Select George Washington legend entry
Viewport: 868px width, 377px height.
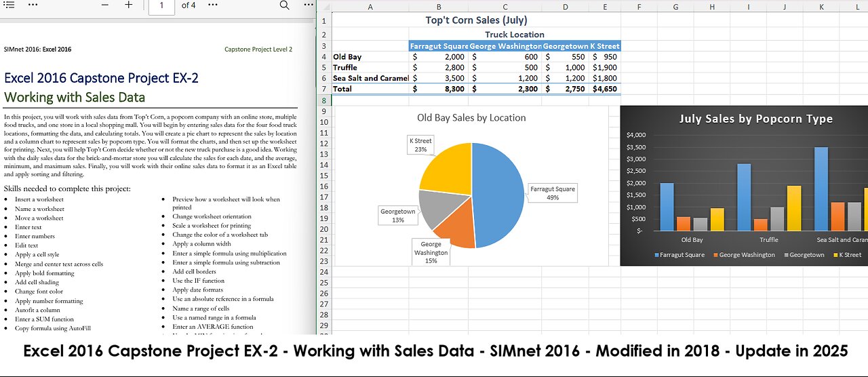743,255
